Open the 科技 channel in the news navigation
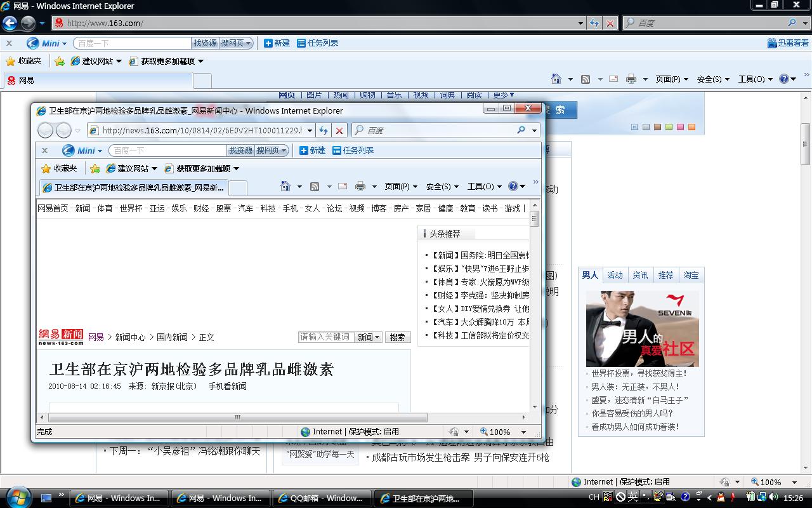 [268, 208]
